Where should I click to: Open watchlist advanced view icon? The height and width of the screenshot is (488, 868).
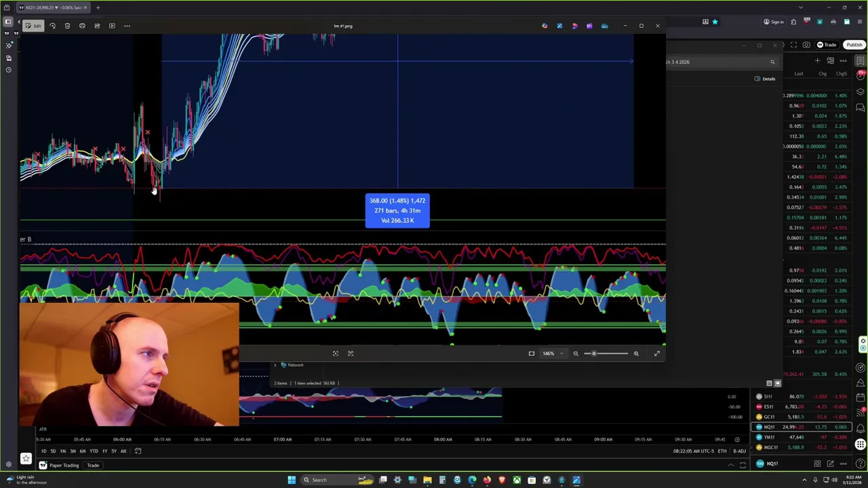click(830, 61)
